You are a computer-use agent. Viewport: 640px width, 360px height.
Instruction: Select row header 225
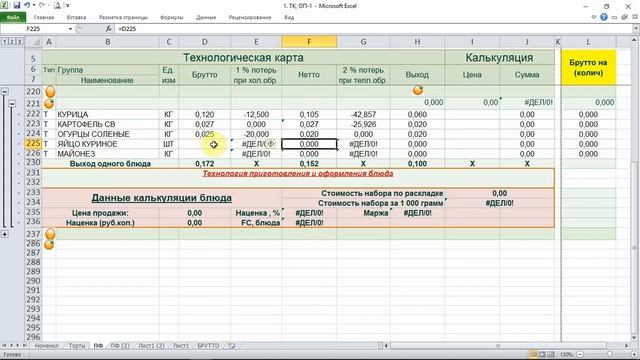33,144
